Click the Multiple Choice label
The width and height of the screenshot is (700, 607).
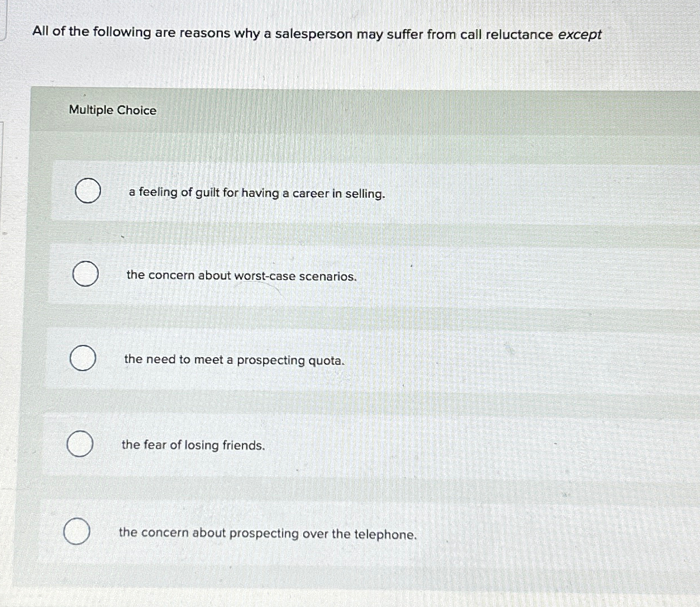coord(112,110)
